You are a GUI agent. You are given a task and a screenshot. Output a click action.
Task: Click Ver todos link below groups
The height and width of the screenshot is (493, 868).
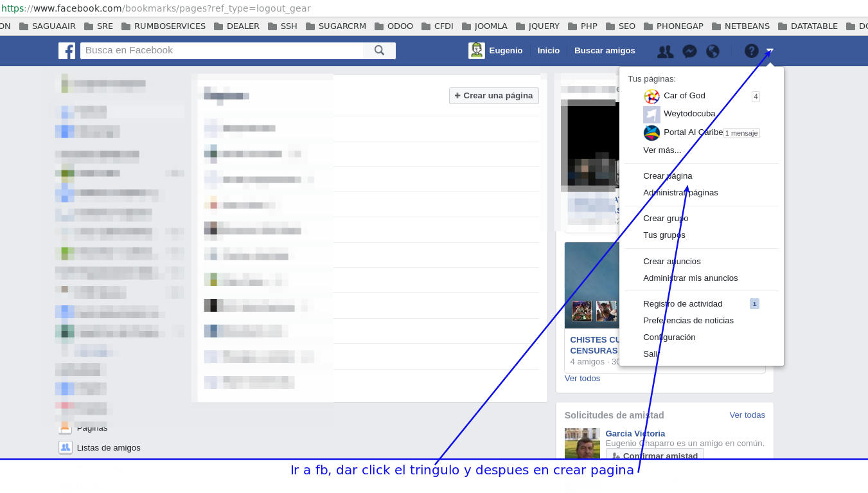tap(582, 379)
